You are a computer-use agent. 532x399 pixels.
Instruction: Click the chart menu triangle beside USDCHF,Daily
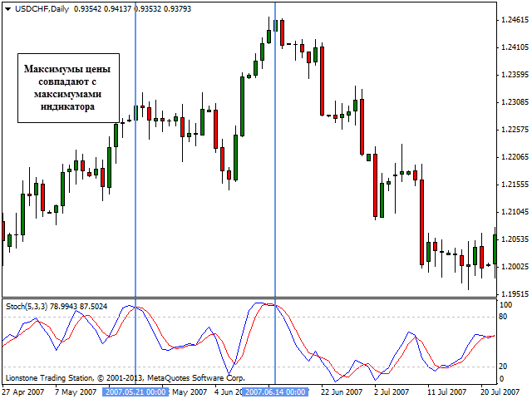point(8,9)
